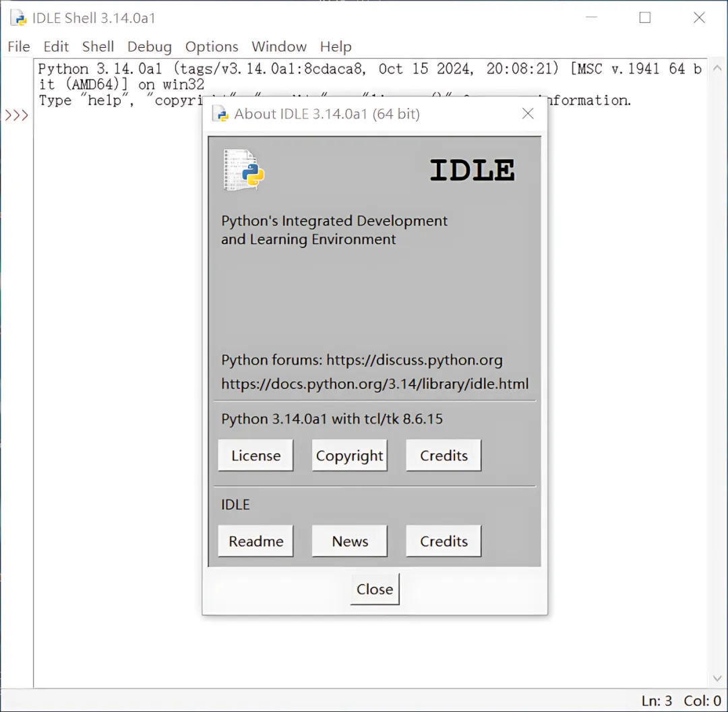The image size is (728, 712).
Task: Click the shell scrollbar down arrow
Action: (x=717, y=678)
